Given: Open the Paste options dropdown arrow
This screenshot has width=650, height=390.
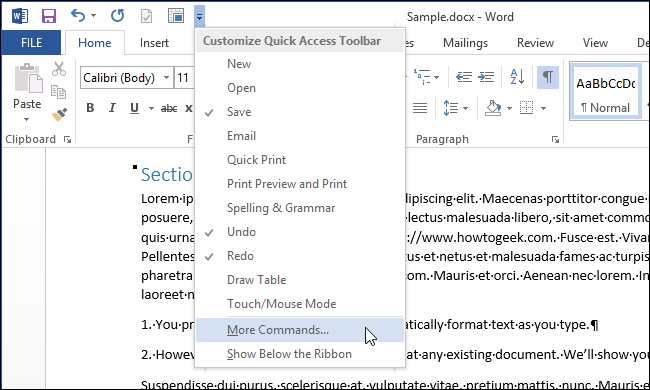Looking at the screenshot, I should click(x=27, y=120).
